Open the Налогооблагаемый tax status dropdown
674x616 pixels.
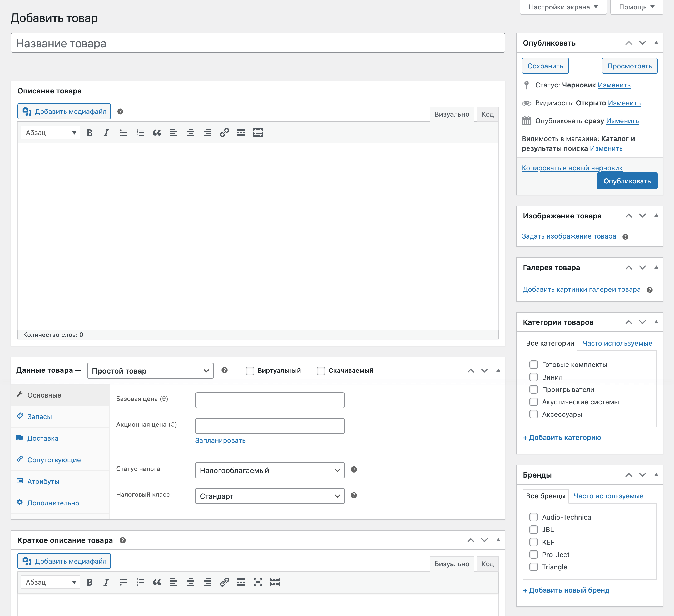pyautogui.click(x=270, y=470)
